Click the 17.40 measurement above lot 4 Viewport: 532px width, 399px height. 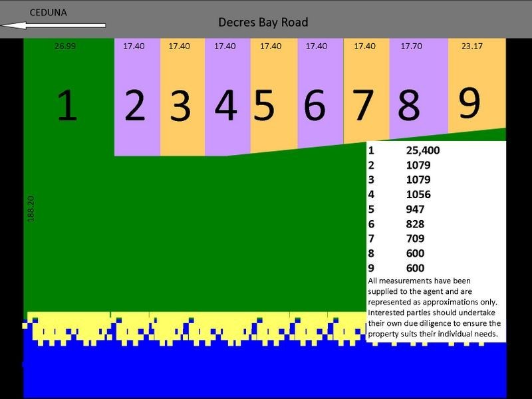coord(225,46)
